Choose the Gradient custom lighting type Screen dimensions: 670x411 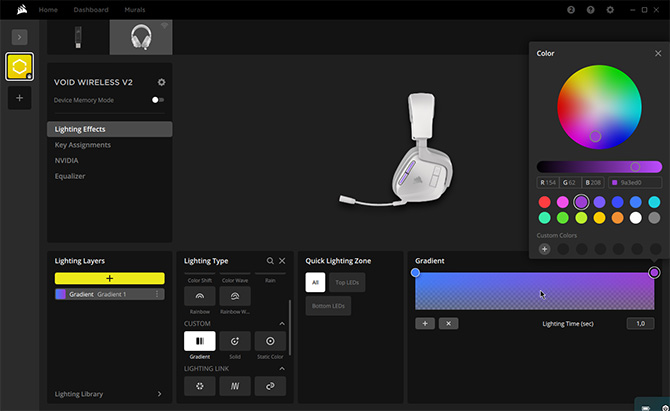pyautogui.click(x=200, y=341)
